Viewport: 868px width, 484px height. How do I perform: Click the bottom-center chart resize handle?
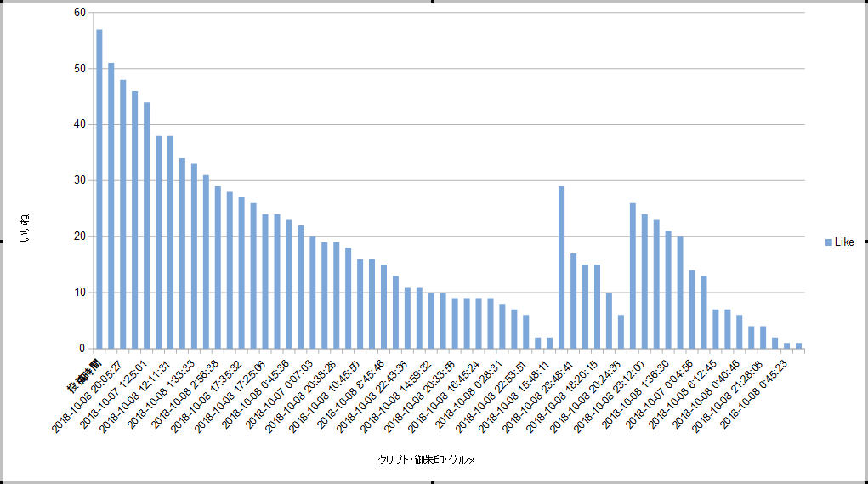(x=434, y=482)
